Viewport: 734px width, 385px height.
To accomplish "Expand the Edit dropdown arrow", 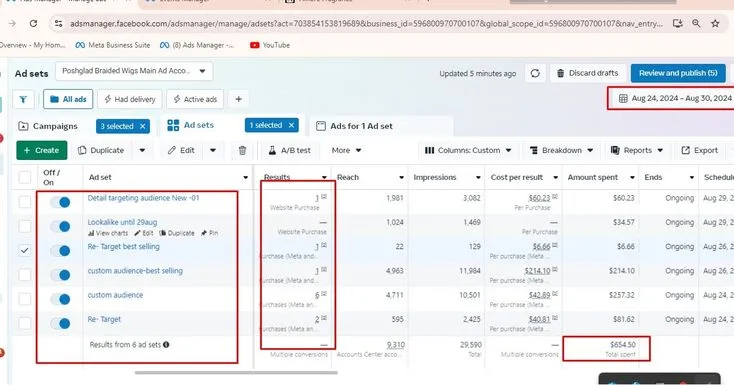I will coord(213,150).
